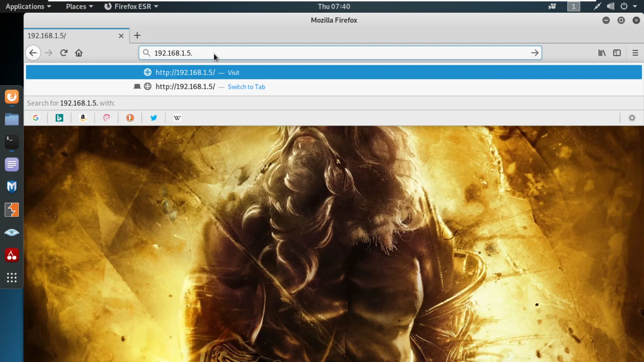Launch Metasploit from the dock
The image size is (644, 362).
pos(12,187)
